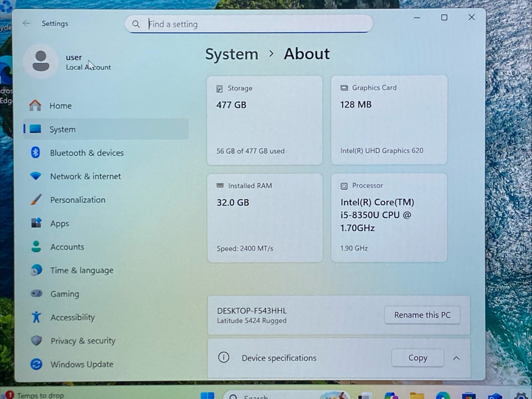Click the 1.90 GHz processor speed text
The width and height of the screenshot is (532, 399).
click(354, 248)
